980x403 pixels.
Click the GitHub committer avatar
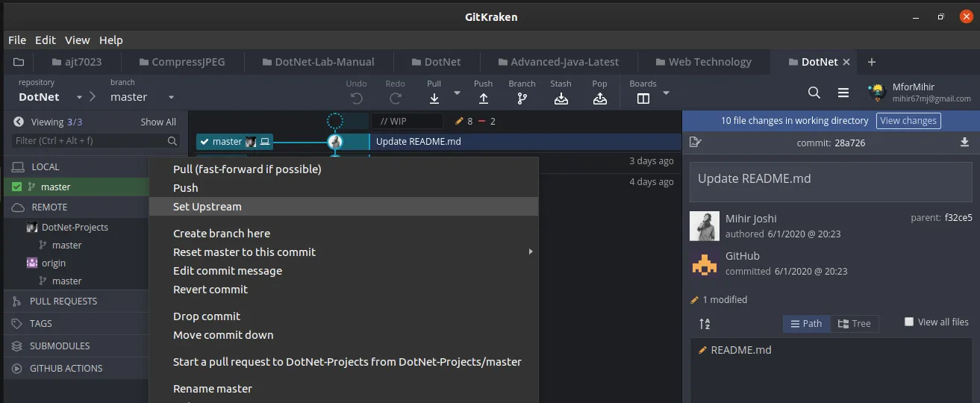(x=704, y=263)
